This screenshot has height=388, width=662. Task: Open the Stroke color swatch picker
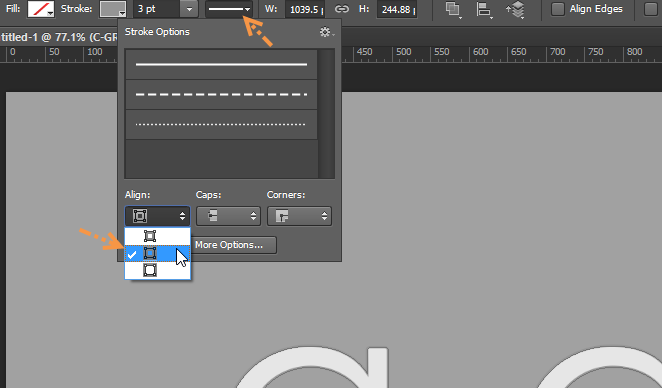[x=113, y=9]
